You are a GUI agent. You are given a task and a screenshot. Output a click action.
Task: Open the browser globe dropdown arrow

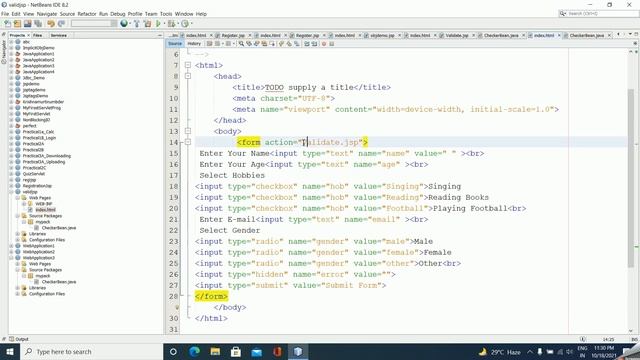pyautogui.click(x=130, y=24)
